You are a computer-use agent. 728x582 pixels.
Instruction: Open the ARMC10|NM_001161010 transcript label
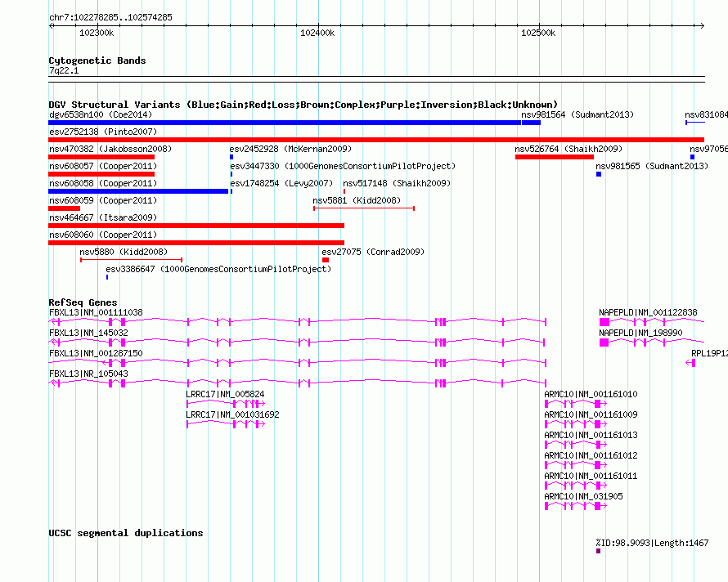591,395
